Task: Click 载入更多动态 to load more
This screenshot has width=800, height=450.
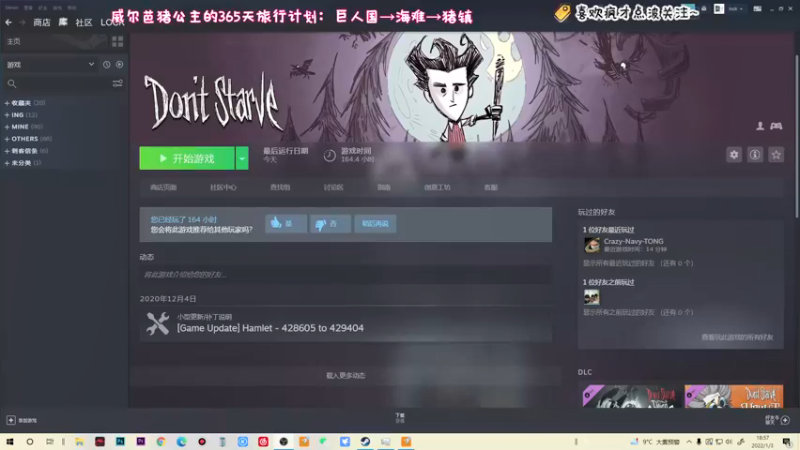Action: pyautogui.click(x=345, y=376)
